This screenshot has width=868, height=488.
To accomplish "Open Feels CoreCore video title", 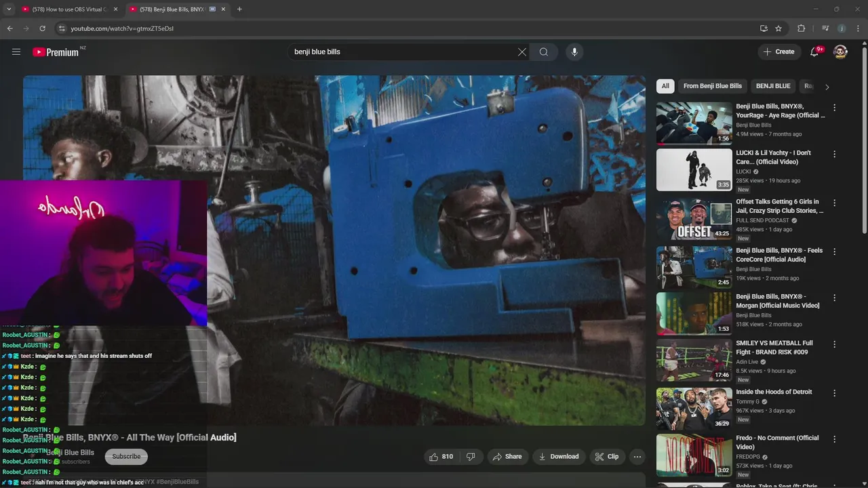I will pyautogui.click(x=779, y=255).
